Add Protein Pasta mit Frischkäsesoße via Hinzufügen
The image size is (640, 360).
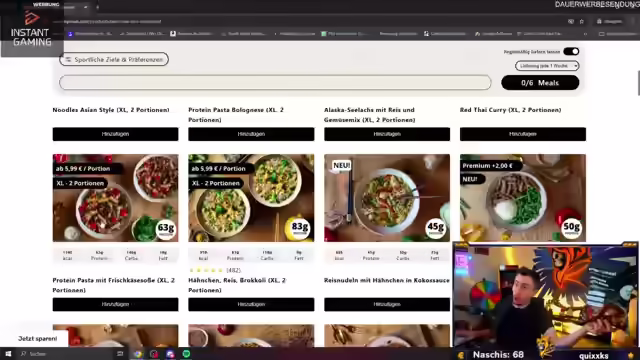click(x=116, y=304)
